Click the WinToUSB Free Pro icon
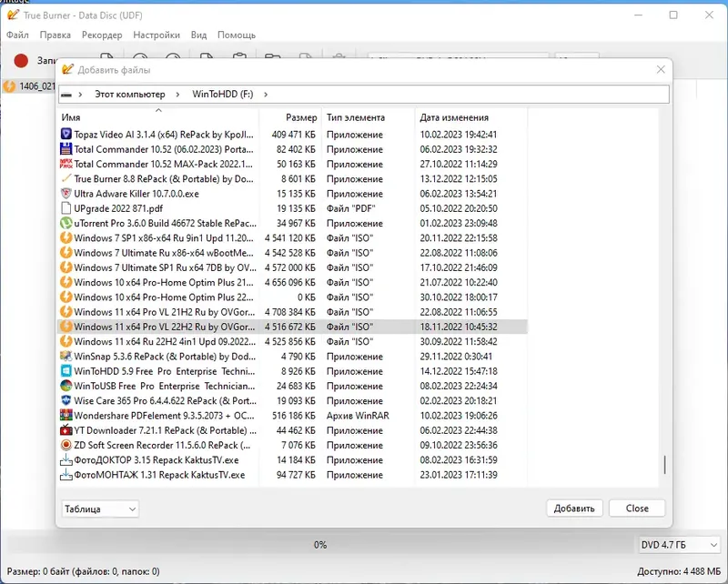 (x=66, y=386)
